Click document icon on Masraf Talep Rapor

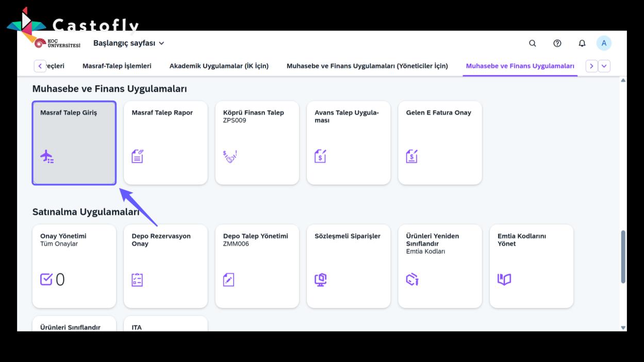point(138,156)
